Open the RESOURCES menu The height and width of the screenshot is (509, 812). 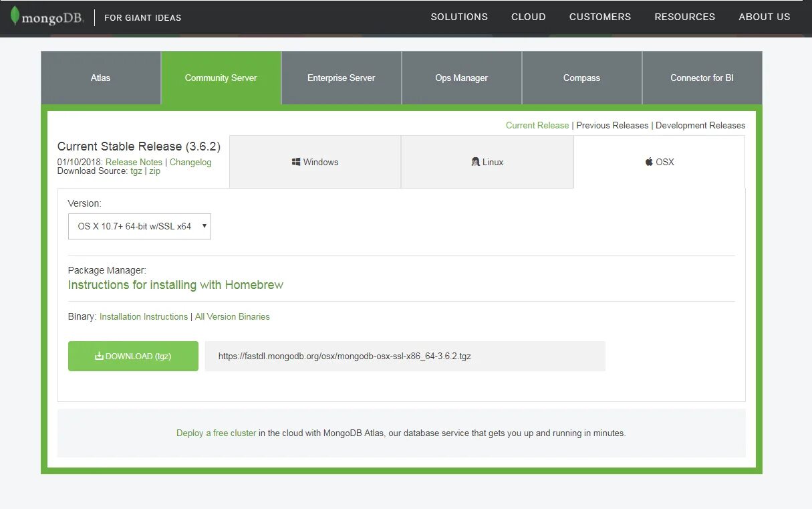pos(685,17)
